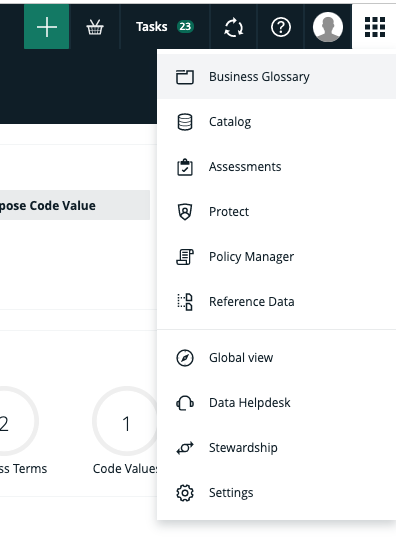The height and width of the screenshot is (553, 396).
Task: Select Reference Data menu entry
Action: tap(276, 302)
